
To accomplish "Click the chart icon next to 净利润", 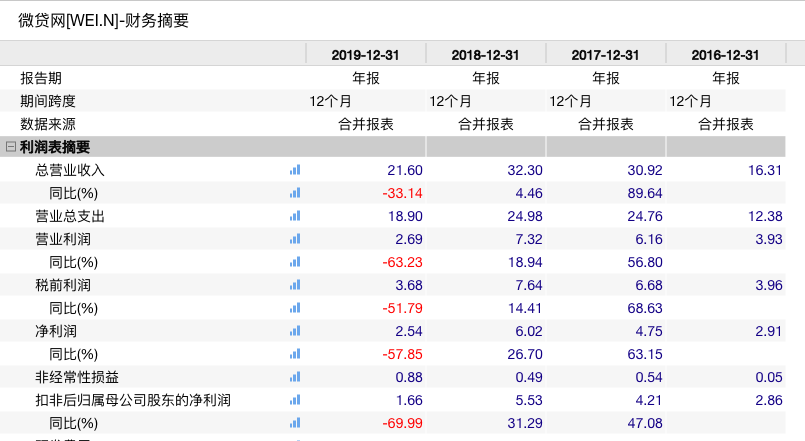I will point(295,331).
